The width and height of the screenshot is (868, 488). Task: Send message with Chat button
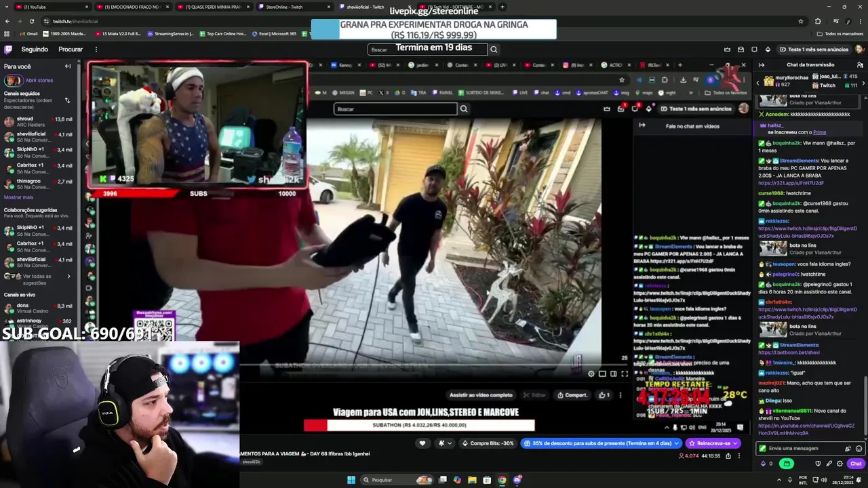coord(856,464)
